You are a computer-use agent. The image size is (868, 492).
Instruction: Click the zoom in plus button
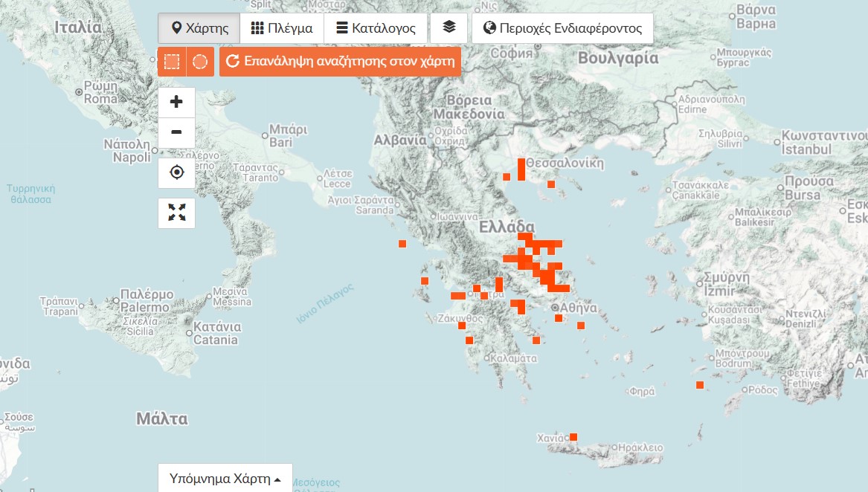(176, 103)
